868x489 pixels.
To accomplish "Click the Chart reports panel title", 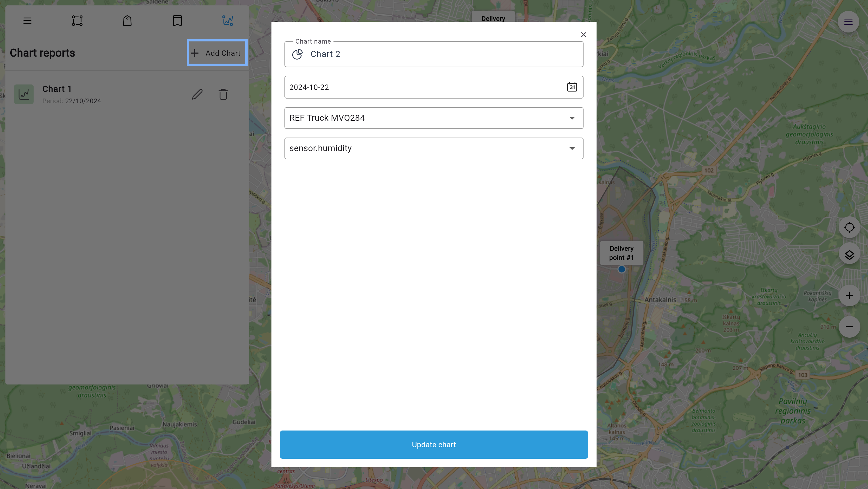I will click(42, 53).
